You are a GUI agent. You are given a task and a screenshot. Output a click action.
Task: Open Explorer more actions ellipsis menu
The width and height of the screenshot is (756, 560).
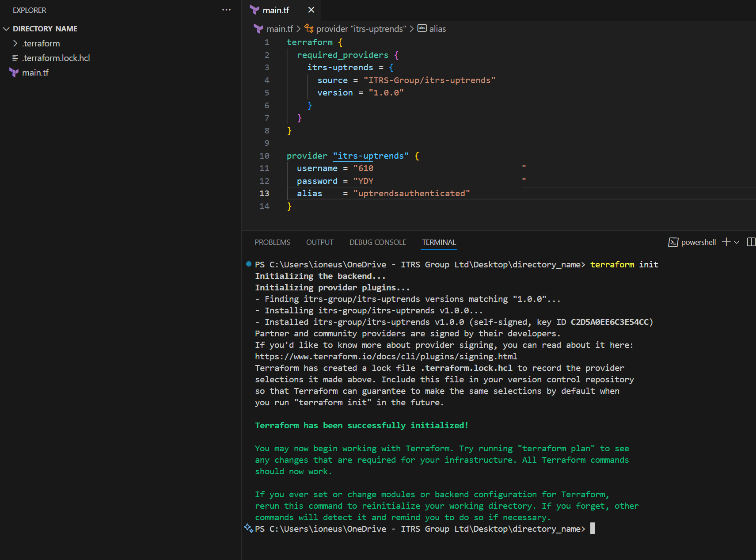click(226, 10)
